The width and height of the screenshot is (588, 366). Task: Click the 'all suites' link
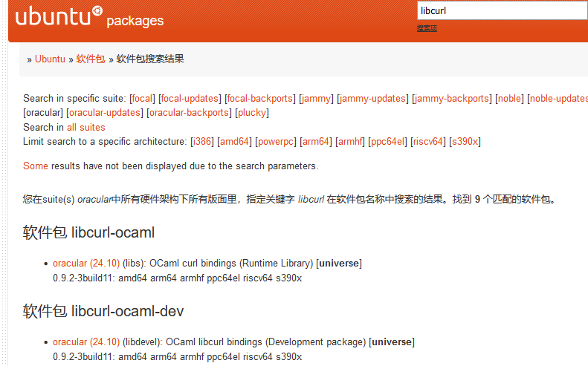(86, 128)
